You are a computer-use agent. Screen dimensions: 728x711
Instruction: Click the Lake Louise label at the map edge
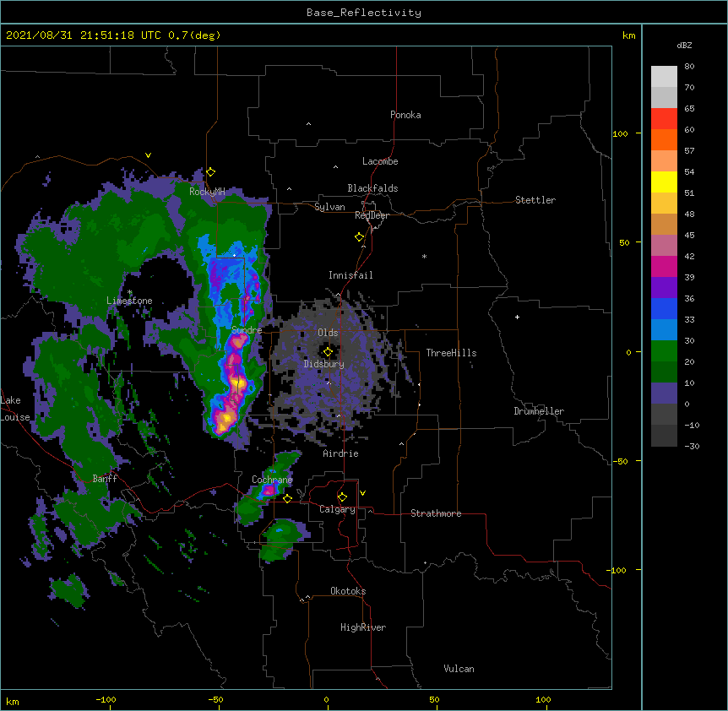tap(15, 409)
